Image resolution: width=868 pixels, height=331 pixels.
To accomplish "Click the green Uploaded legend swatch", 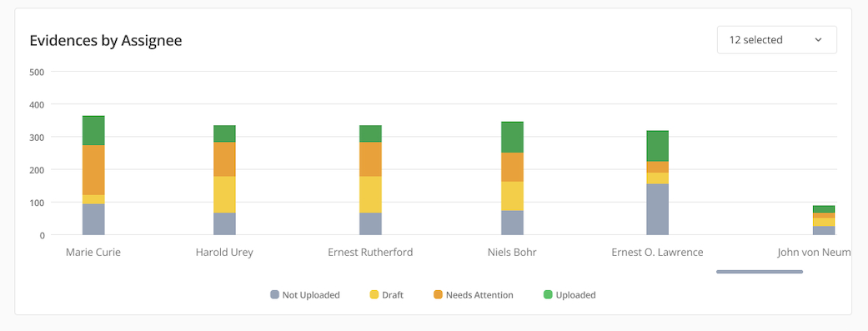I will click(x=548, y=295).
